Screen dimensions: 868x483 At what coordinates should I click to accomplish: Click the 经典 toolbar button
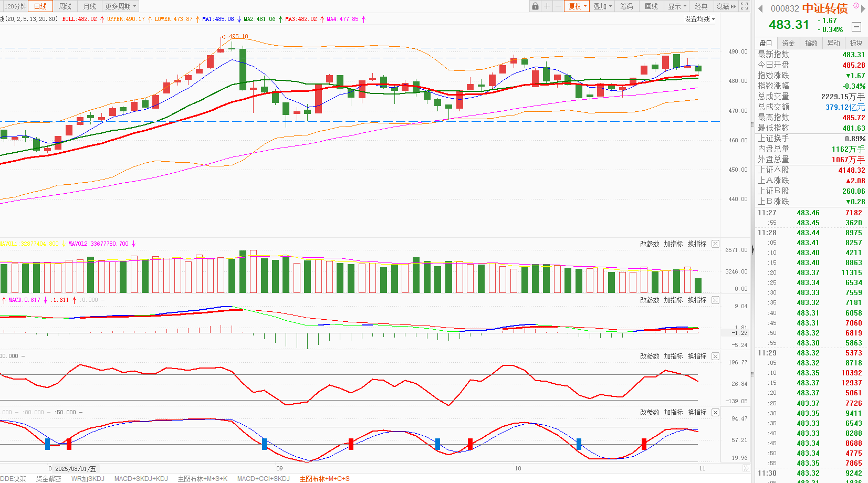(701, 6)
